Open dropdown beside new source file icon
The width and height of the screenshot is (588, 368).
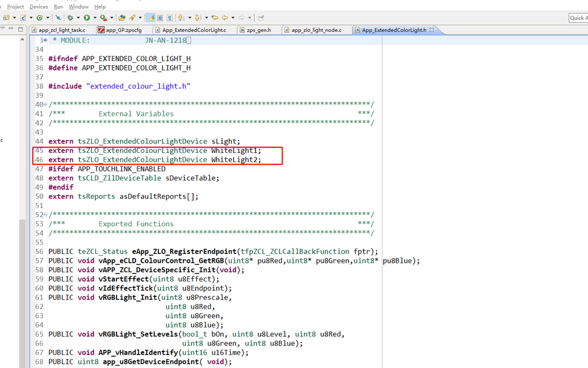click(x=31, y=18)
